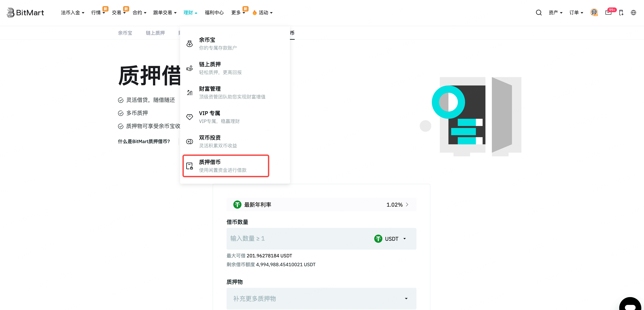
Task: Click the 剩余借币额度 4,994,988.45410021 USDT text
Action: pos(271,265)
